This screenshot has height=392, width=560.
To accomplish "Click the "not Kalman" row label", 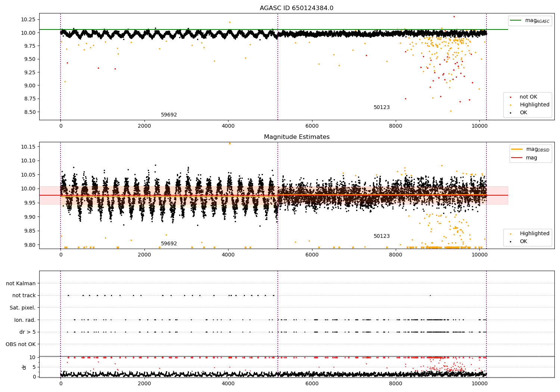I will 21,284.
